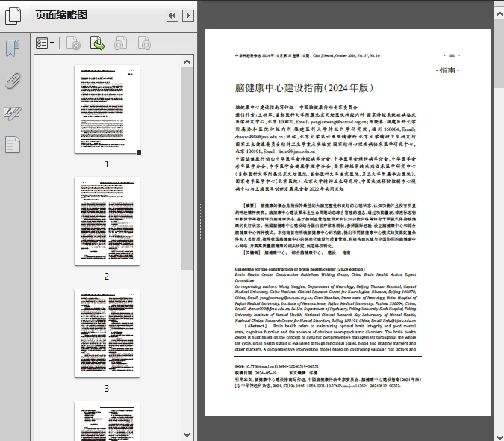The image size is (504, 441).
Task: Click the page icon with green arrow
Action: pos(97,44)
